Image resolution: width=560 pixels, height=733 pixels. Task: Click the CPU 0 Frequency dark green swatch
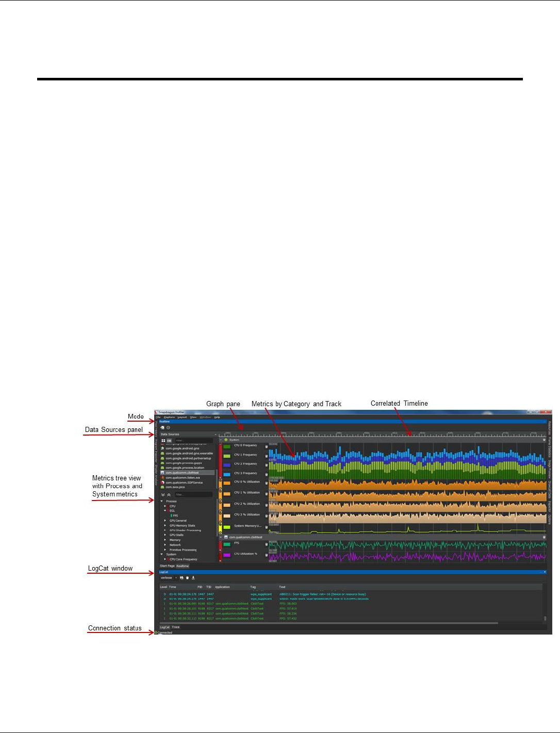[227, 447]
